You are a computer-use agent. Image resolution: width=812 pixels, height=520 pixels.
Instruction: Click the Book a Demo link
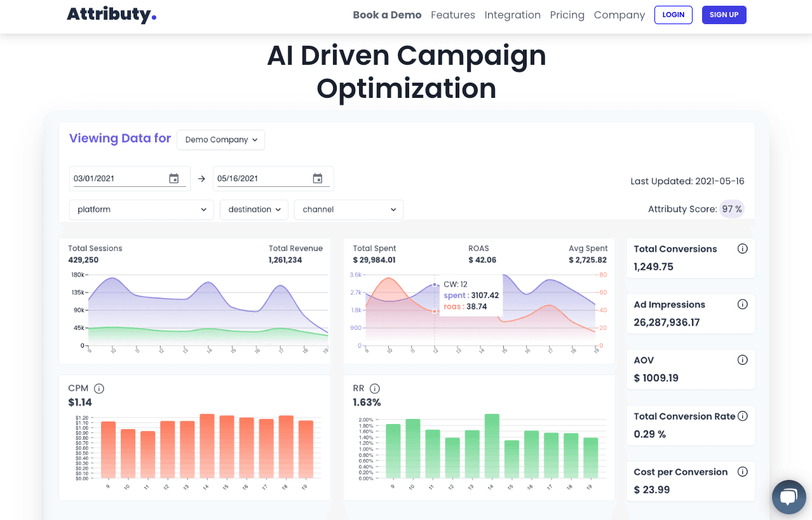pos(388,15)
